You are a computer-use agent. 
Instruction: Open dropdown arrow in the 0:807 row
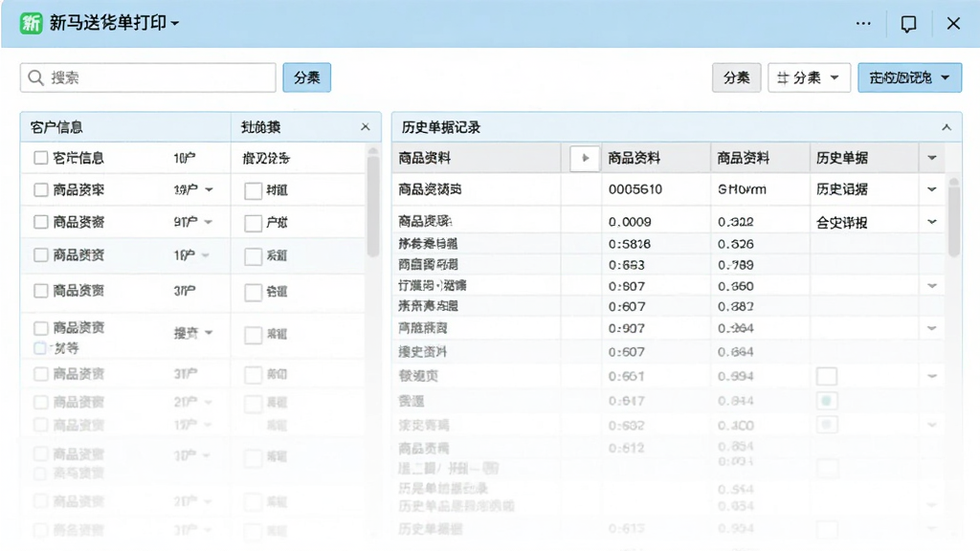932,285
